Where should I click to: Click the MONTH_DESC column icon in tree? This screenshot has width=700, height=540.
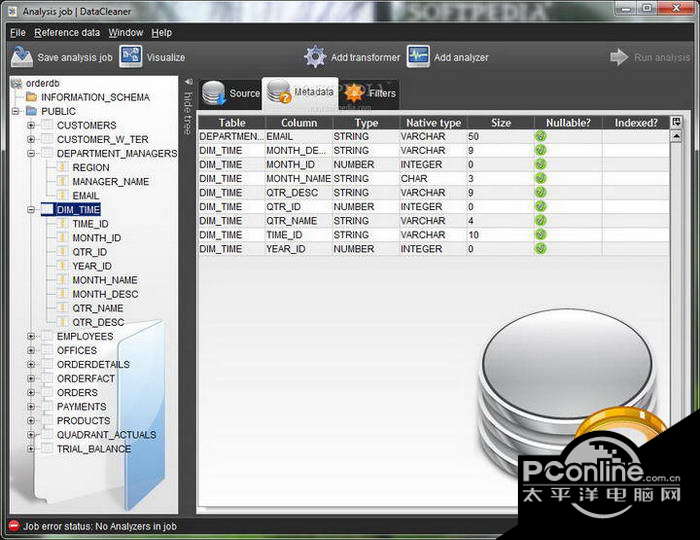click(62, 294)
